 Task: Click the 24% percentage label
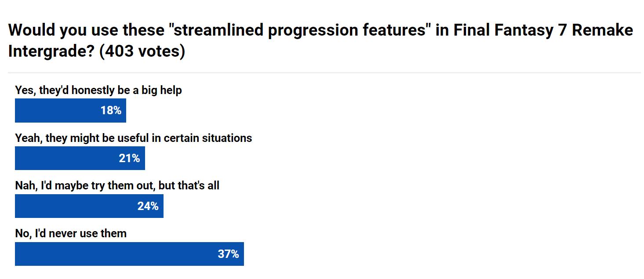[148, 206]
